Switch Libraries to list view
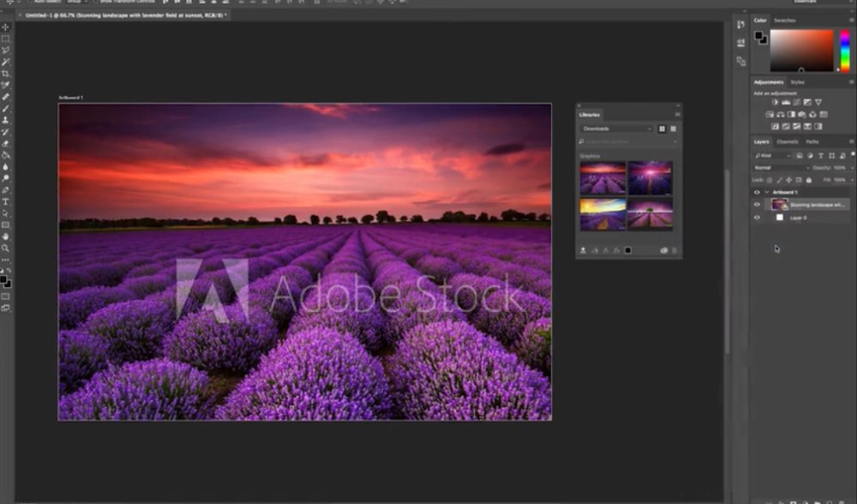The width and height of the screenshot is (857, 504). pos(674,129)
